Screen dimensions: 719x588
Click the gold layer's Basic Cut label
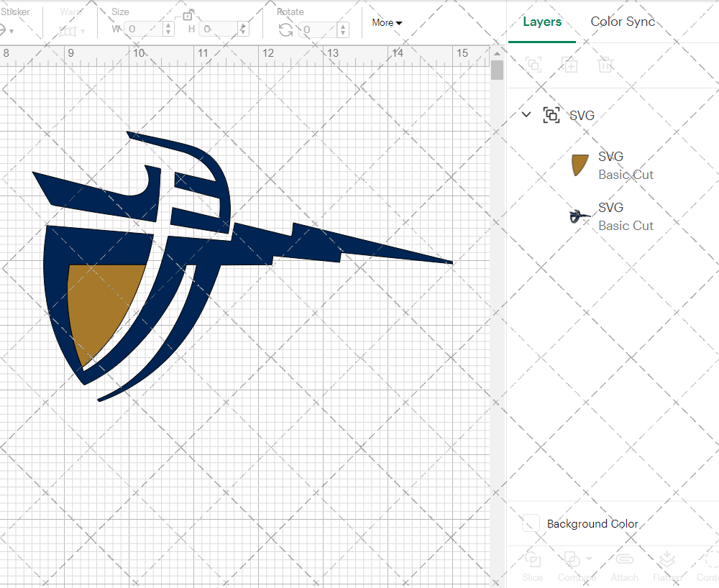[x=626, y=175]
